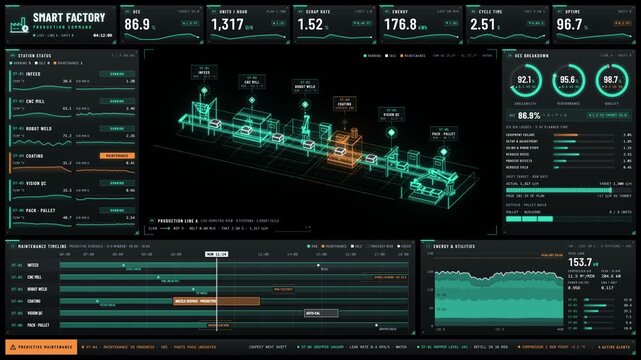Open the Compressor 2 Dew Point ticker alert
Viewport: 641px width, 360px height.
[x=551, y=347]
